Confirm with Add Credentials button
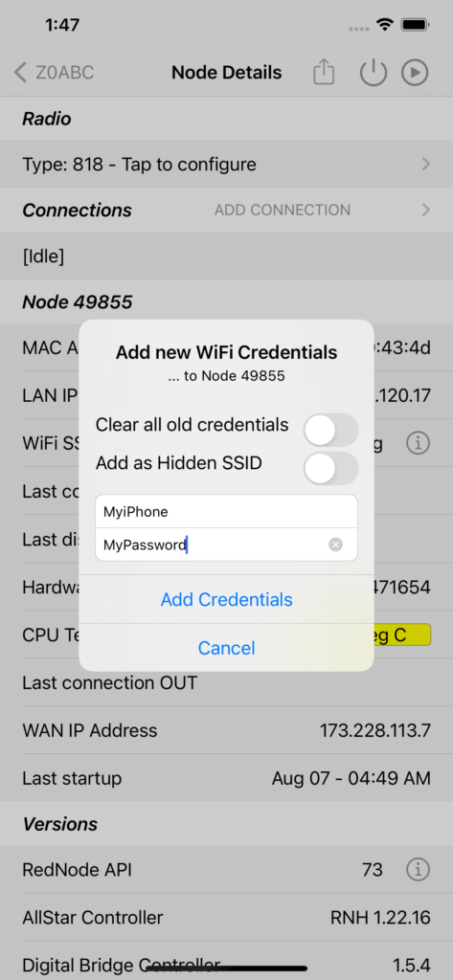The image size is (453, 980). click(226, 599)
